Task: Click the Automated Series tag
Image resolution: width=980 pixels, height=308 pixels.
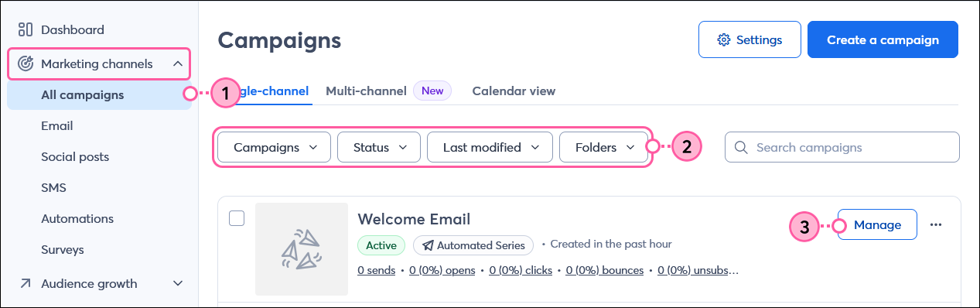Action: click(x=473, y=245)
